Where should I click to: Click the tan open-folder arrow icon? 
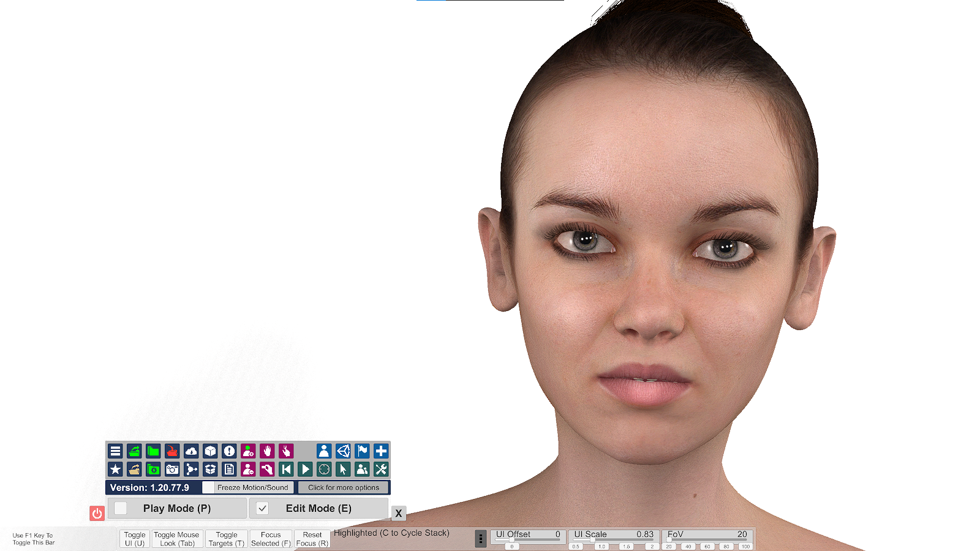(134, 470)
